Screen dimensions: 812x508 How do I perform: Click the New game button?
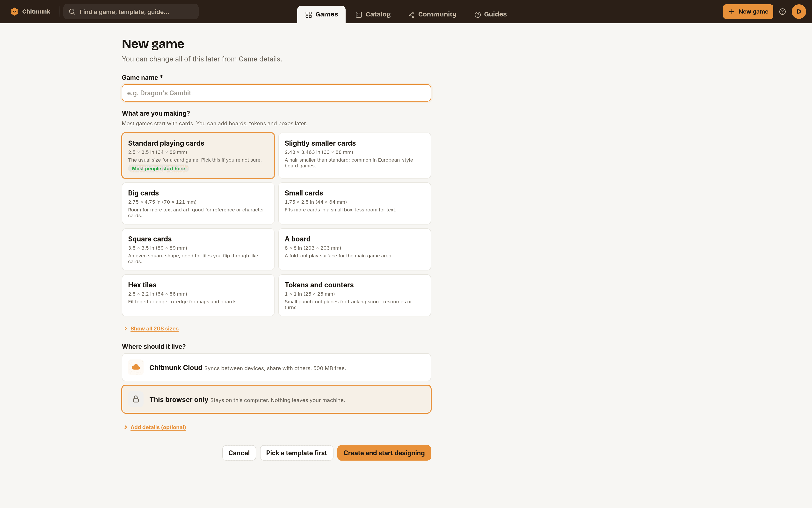748,12
